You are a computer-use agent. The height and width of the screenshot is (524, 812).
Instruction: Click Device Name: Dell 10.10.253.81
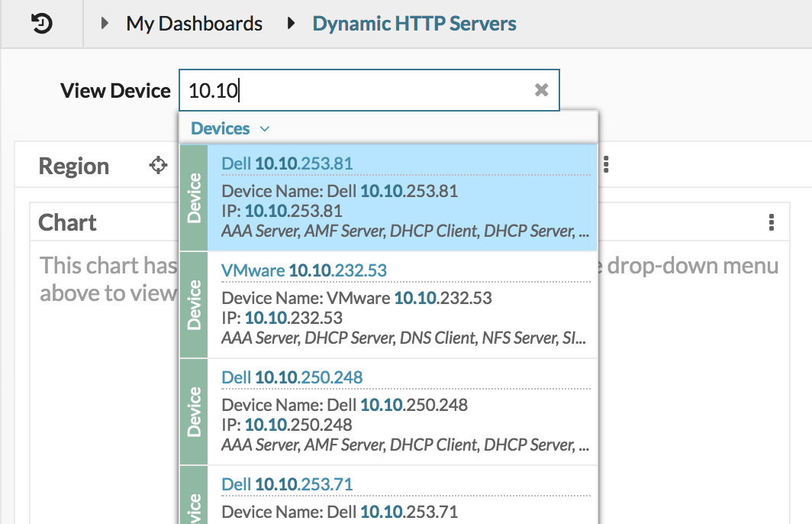pos(340,191)
